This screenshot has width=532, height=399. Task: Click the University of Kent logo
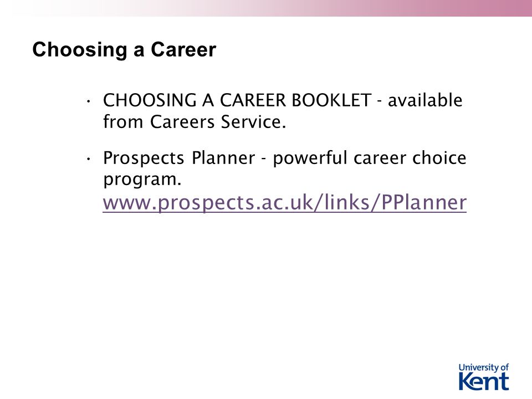[484, 377]
